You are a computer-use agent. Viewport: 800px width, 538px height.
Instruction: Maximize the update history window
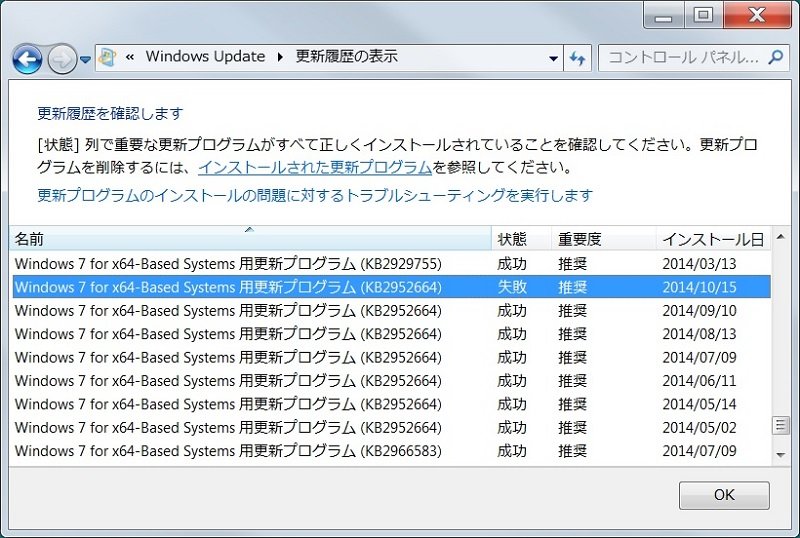pyautogui.click(x=703, y=15)
